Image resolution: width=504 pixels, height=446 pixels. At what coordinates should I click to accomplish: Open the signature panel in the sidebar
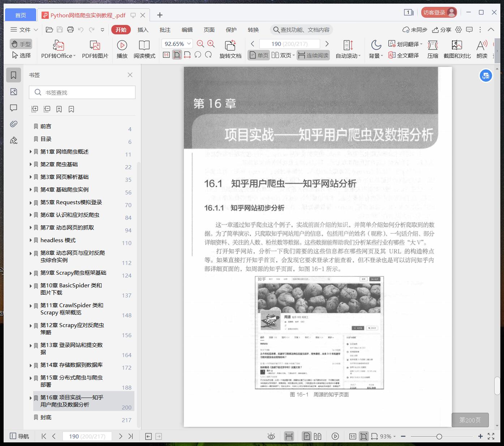pyautogui.click(x=14, y=140)
